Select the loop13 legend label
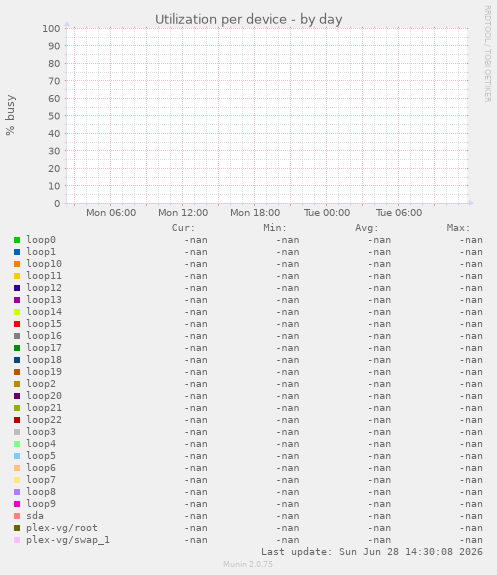497x575 pixels. [44, 300]
